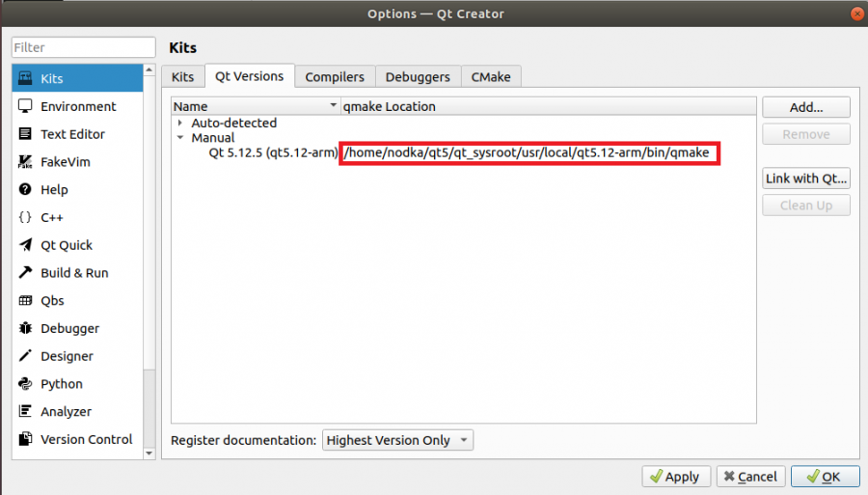Focus the Filter search field
868x495 pixels.
tap(83, 47)
